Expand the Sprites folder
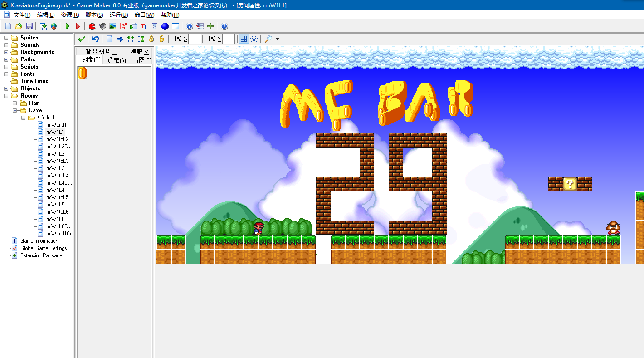Image resolution: width=644 pixels, height=358 pixels. [x=6, y=38]
